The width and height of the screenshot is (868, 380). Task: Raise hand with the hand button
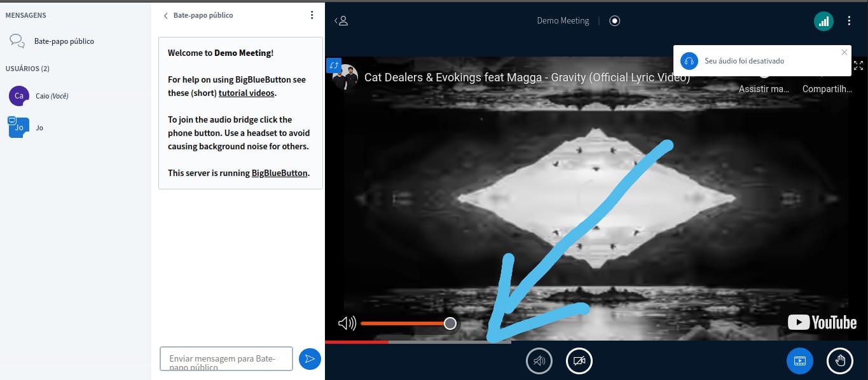(x=840, y=362)
